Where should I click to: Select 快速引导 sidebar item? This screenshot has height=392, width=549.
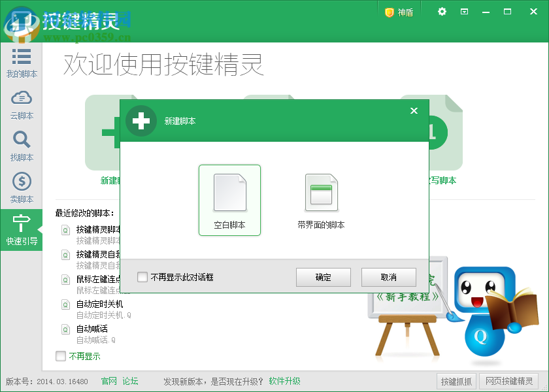click(x=22, y=230)
